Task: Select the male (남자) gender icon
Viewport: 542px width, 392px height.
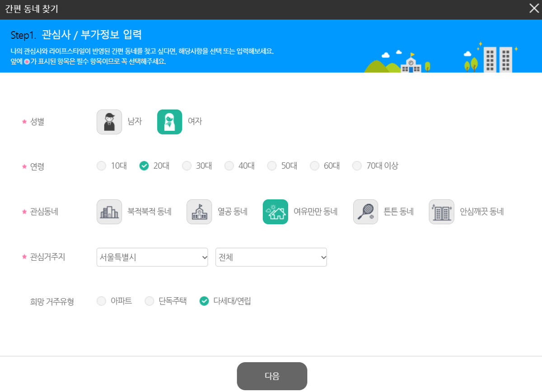Action: point(109,122)
